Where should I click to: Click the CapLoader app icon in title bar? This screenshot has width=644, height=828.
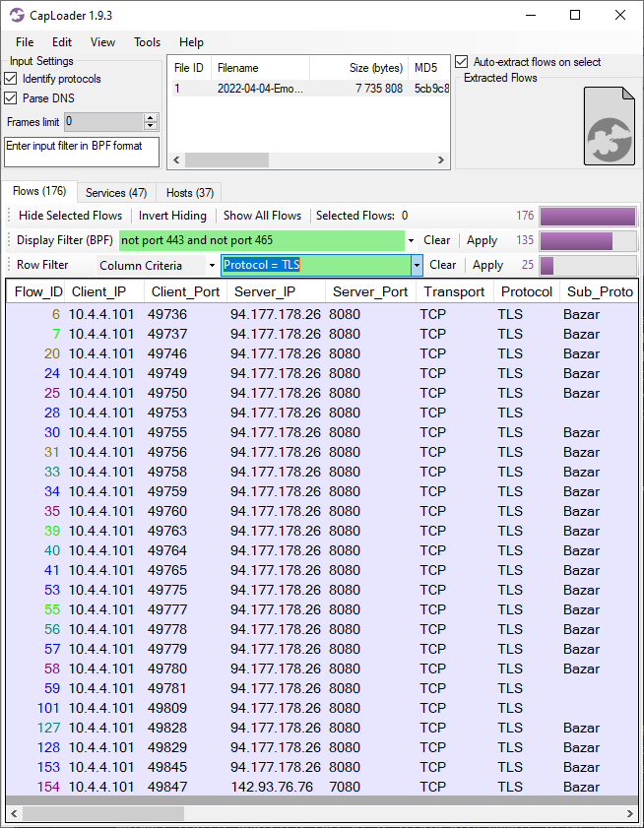pyautogui.click(x=17, y=16)
